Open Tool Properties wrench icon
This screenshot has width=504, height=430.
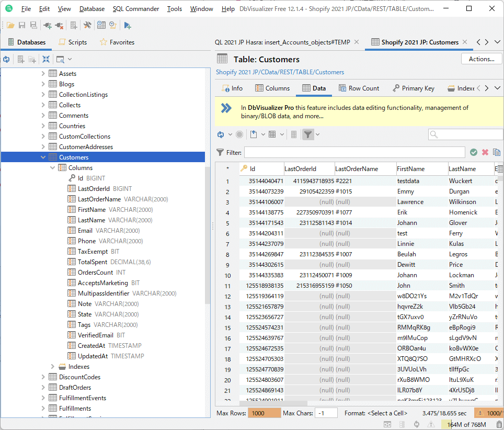(x=87, y=25)
